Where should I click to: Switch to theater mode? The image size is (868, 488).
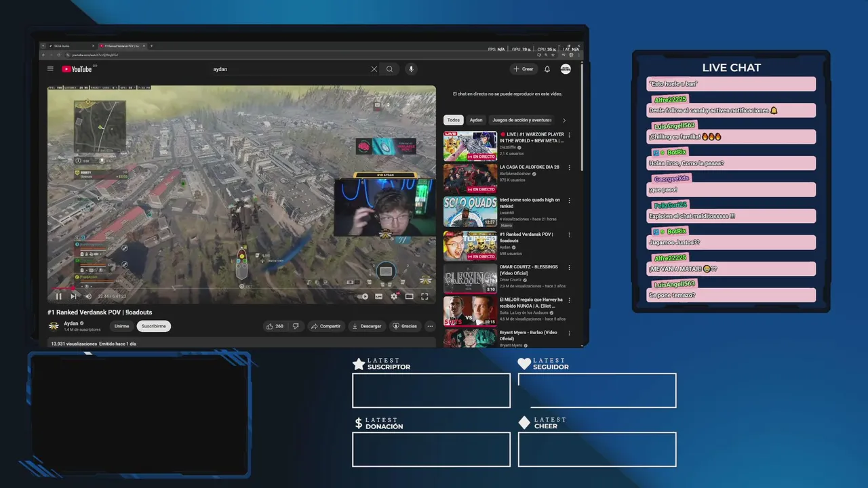pos(410,296)
